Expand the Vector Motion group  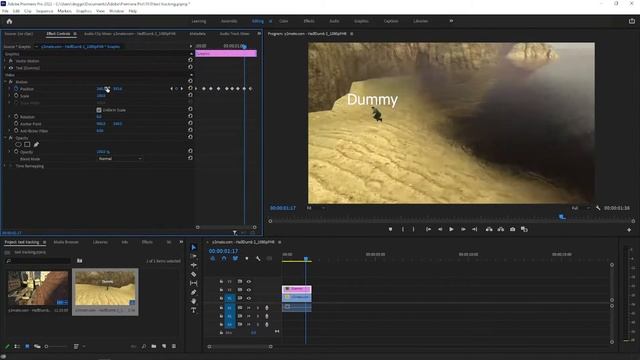pyautogui.click(x=5, y=61)
